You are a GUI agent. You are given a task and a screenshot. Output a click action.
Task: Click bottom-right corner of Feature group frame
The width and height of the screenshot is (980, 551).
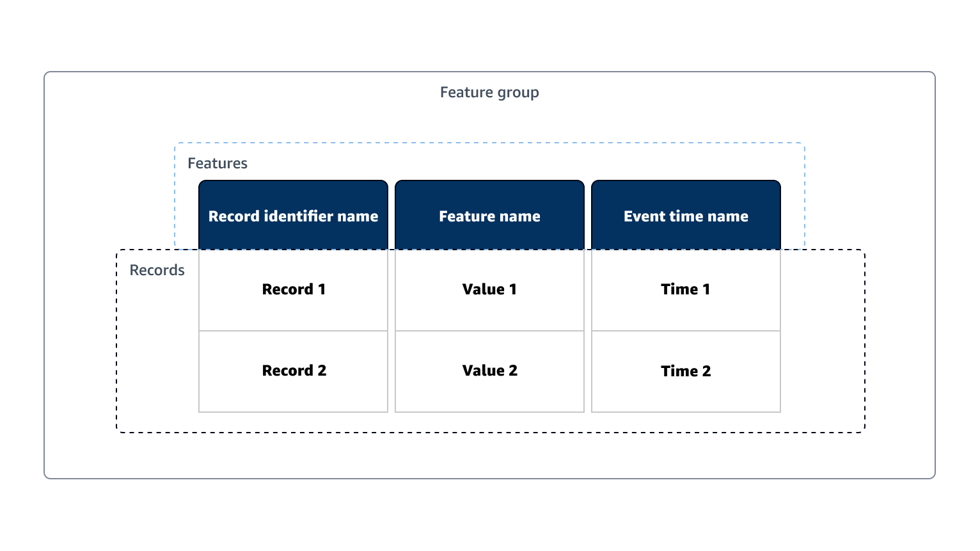tap(933, 477)
